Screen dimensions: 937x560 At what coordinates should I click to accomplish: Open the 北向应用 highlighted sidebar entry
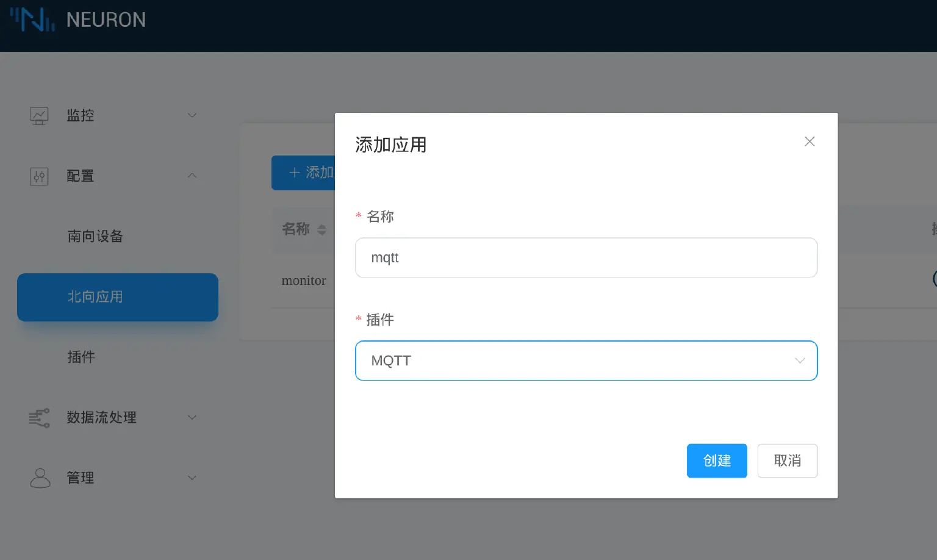pyautogui.click(x=118, y=297)
